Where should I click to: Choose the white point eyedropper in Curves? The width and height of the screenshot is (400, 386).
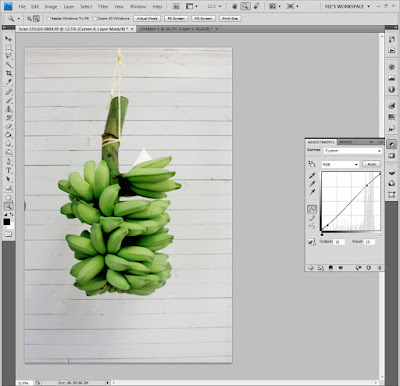point(312,192)
